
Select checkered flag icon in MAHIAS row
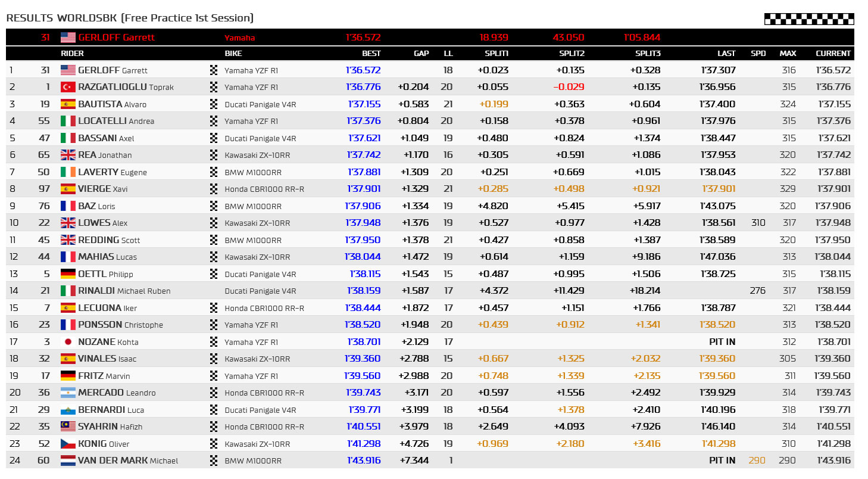pos(214,257)
